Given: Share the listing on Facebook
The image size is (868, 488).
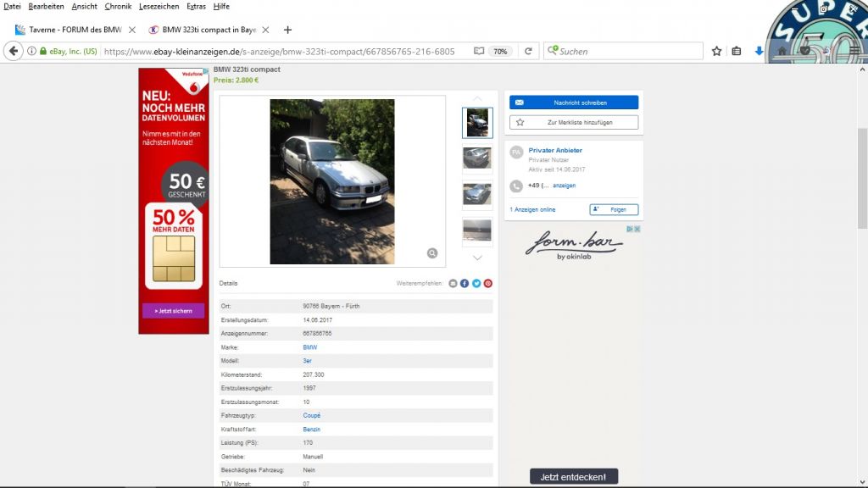Looking at the screenshot, I should point(465,283).
